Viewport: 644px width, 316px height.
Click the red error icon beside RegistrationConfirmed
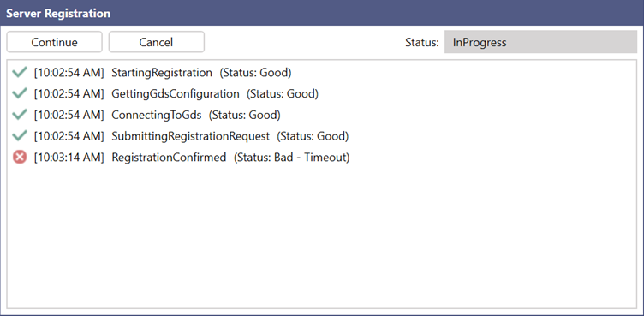coord(20,157)
